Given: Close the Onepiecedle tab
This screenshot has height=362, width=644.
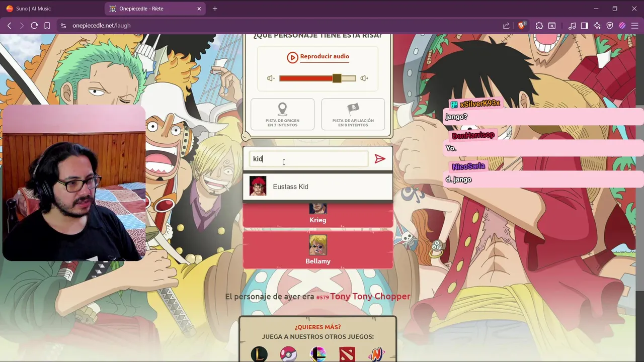Looking at the screenshot, I should tap(199, 9).
